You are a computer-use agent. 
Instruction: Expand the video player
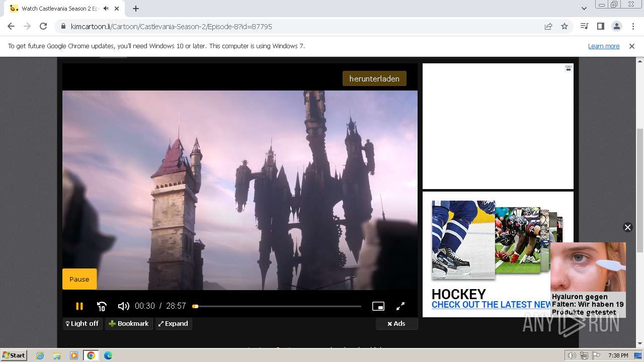pyautogui.click(x=173, y=323)
